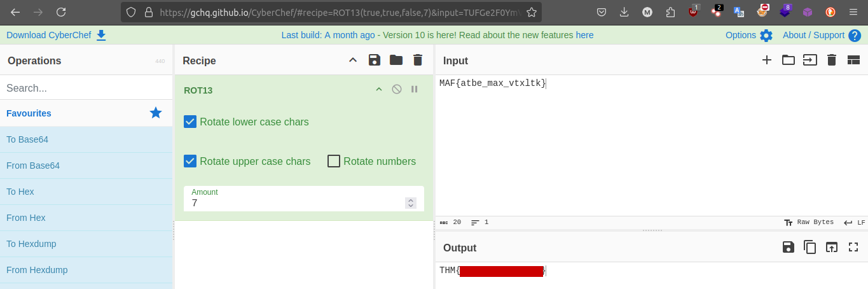Viewport: 868px width, 289px height.
Task: Click the Favourites star icon
Action: tap(156, 113)
